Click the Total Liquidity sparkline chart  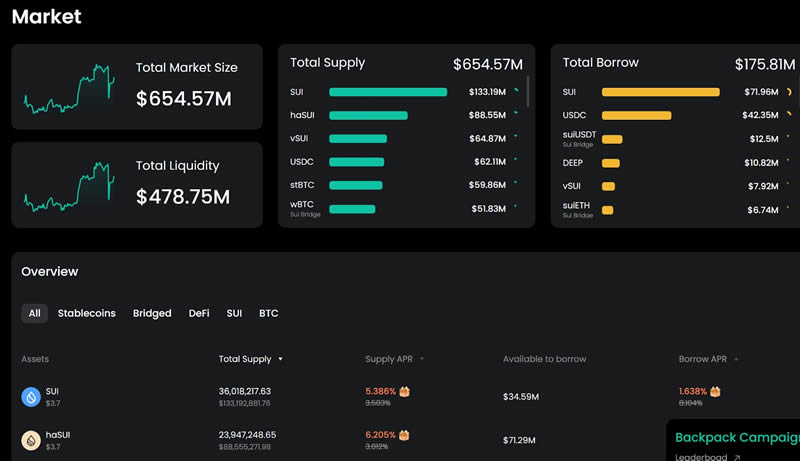pos(69,187)
